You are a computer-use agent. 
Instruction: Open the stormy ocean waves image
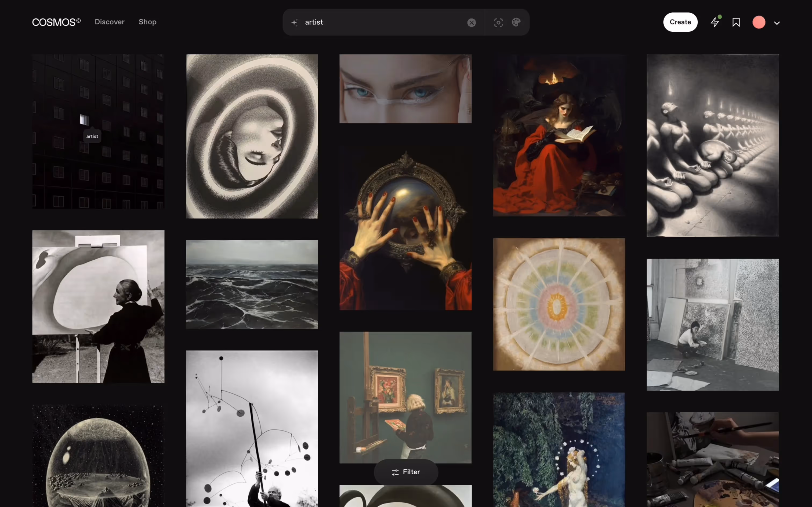coord(252,284)
